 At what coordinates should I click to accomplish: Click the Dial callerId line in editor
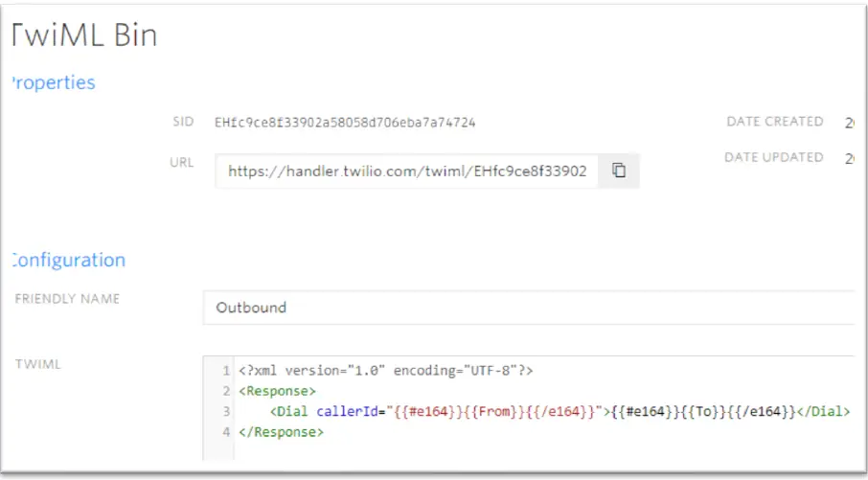[560, 411]
